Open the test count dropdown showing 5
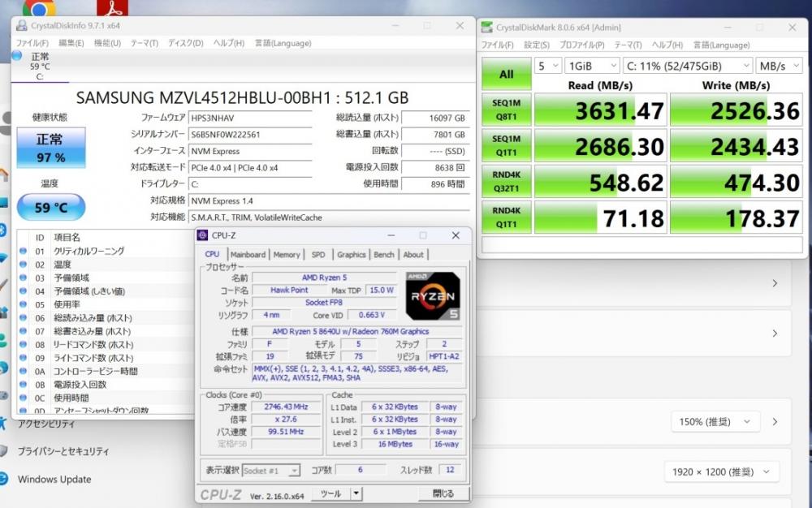The width and height of the screenshot is (812, 508). 548,66
